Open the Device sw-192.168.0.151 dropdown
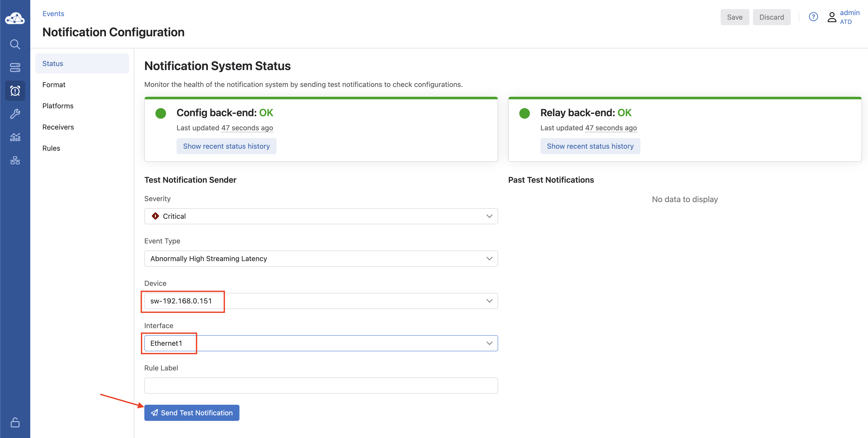Viewport: 868px width, 438px height. click(320, 301)
